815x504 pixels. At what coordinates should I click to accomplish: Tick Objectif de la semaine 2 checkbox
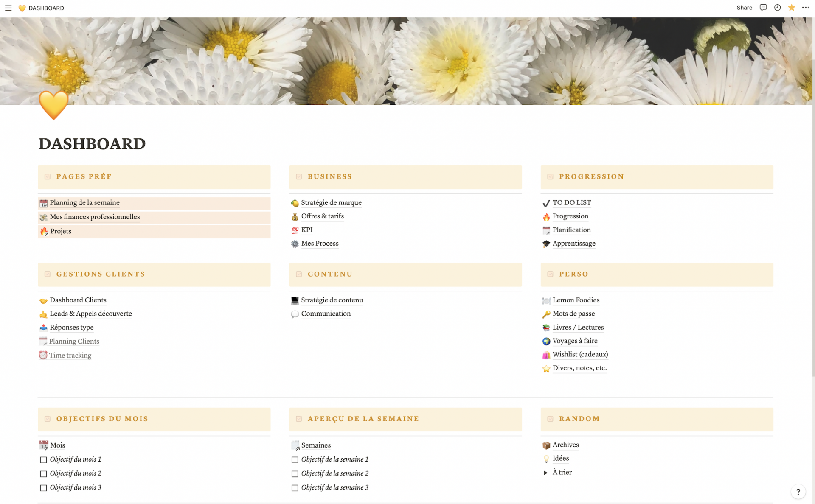295,474
